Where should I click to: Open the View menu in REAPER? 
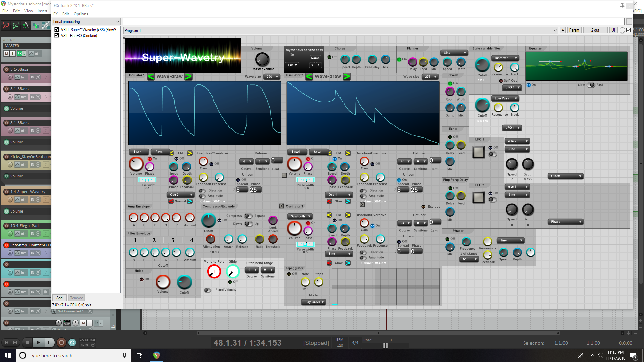point(29,11)
